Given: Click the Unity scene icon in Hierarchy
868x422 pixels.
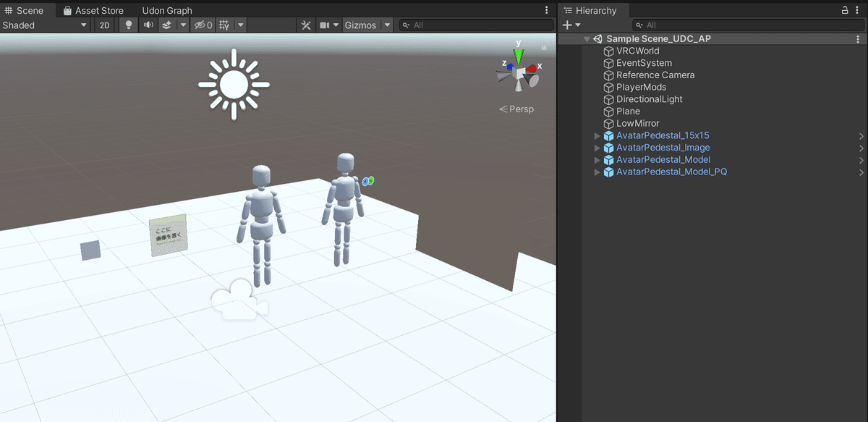Looking at the screenshot, I should click(x=598, y=39).
